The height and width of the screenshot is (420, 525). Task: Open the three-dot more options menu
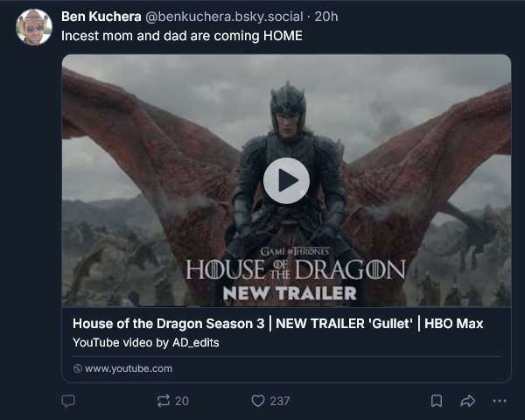pyautogui.click(x=499, y=401)
